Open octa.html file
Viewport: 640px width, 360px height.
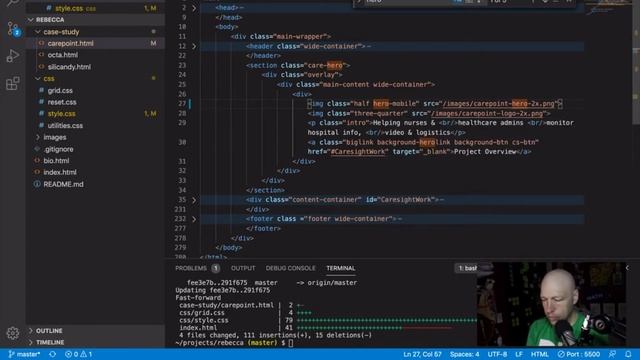point(96,55)
